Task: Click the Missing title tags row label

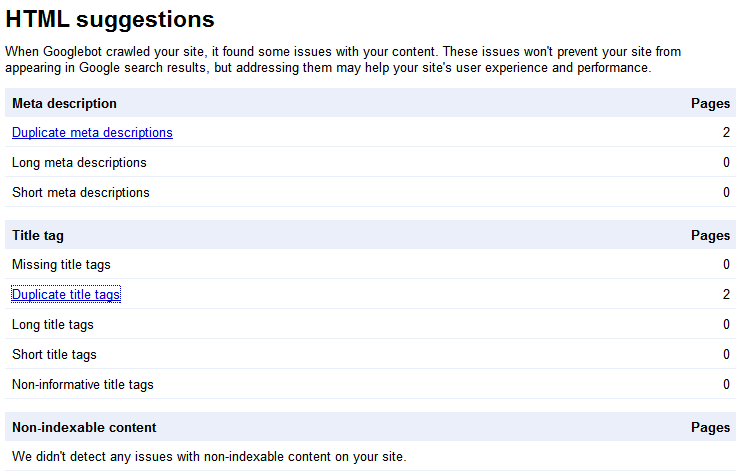Action: [x=61, y=265]
